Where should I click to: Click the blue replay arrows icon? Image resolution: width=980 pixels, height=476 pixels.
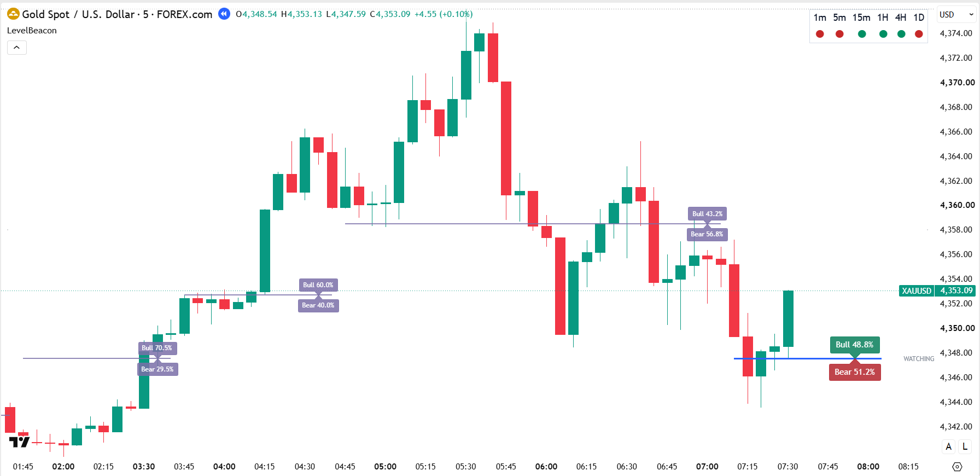(224, 14)
